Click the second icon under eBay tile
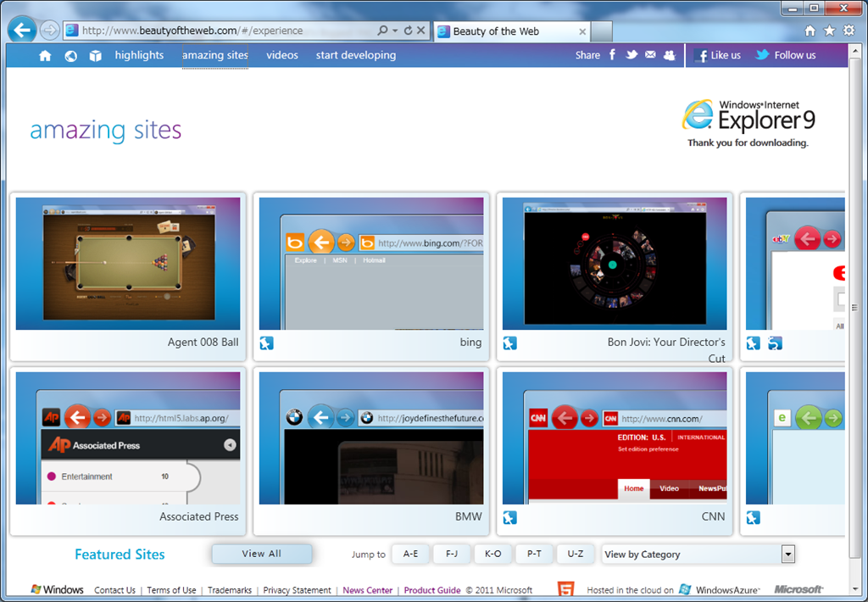The image size is (868, 602). coord(775,343)
